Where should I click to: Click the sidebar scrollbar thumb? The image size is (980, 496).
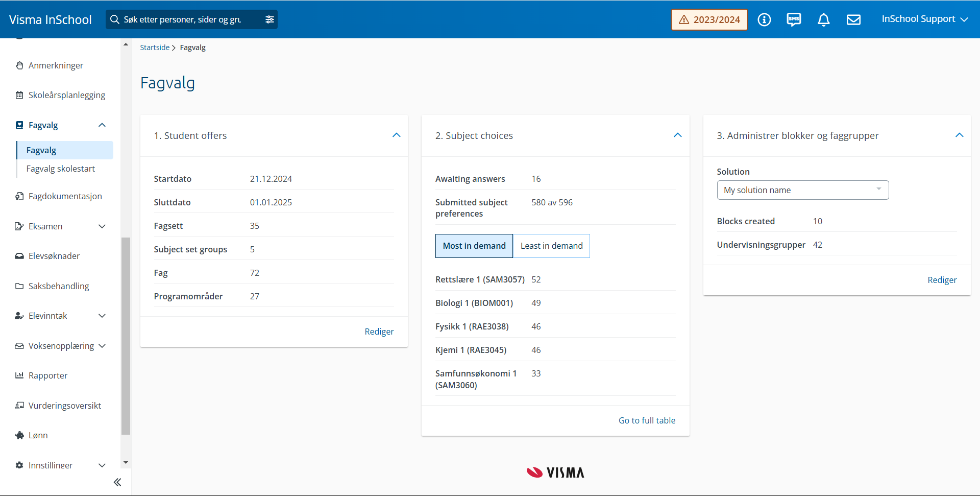point(126,336)
